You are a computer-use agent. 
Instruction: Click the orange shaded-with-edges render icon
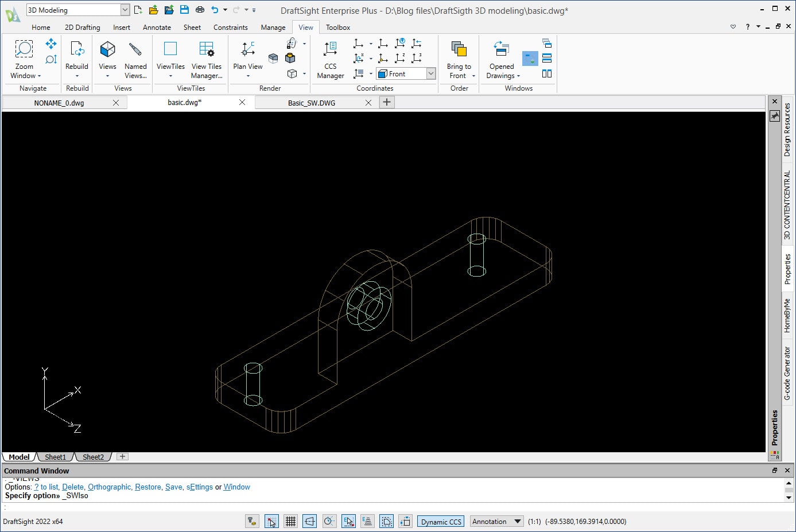(290, 58)
